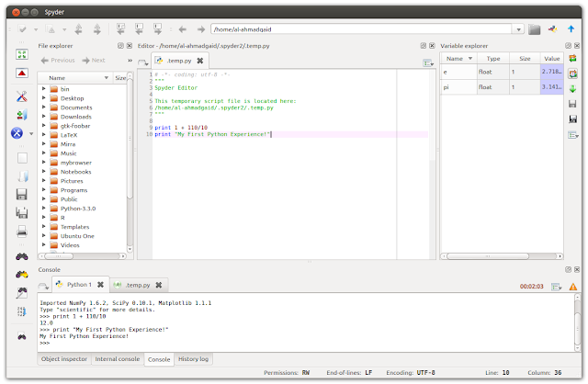588x384 pixels.
Task: Open Preferences via wrench and screwdriver icon
Action: pos(22,96)
